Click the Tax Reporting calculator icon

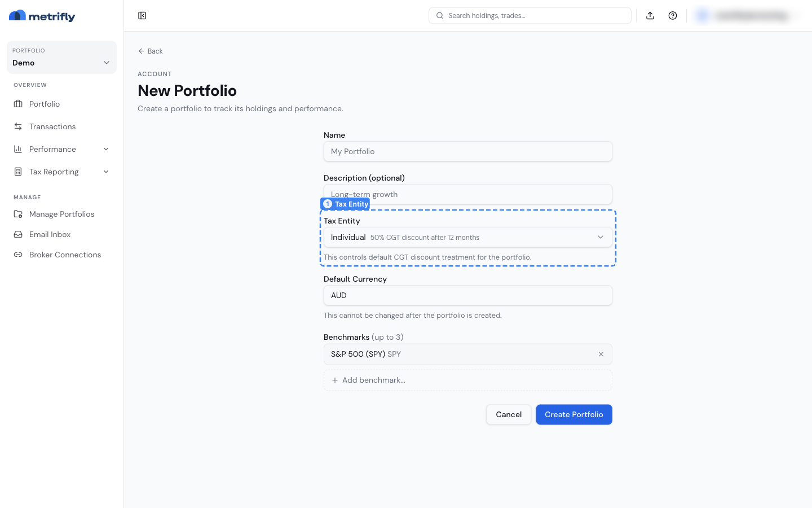[x=18, y=172]
